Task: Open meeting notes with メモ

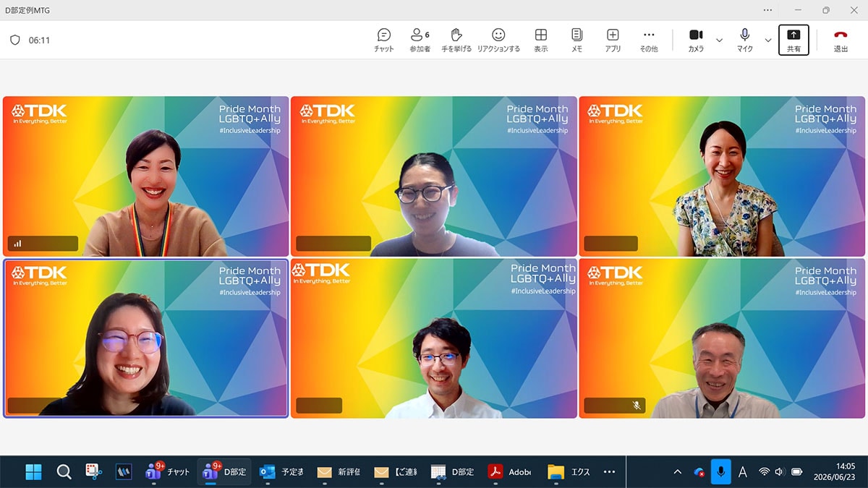Action: [x=576, y=40]
